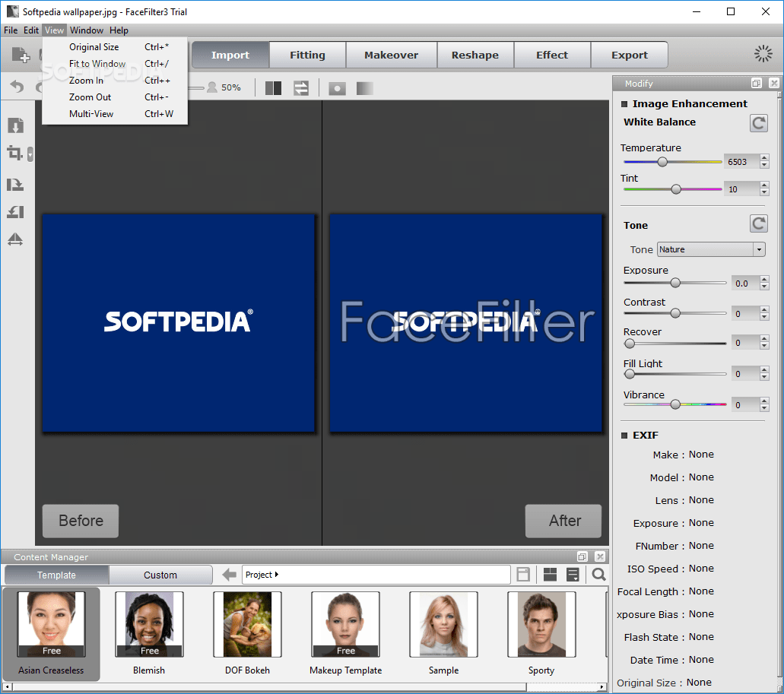Click the Undo arrow icon
Image resolution: width=784 pixels, height=694 pixels.
click(17, 87)
